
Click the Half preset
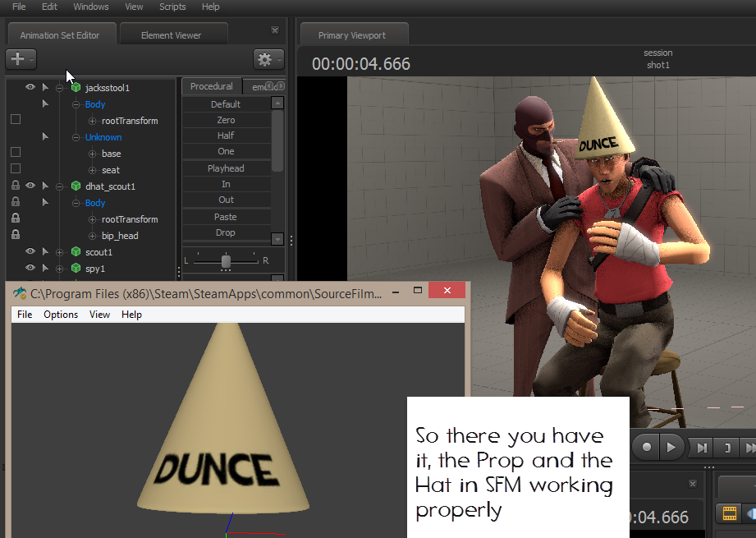(226, 135)
